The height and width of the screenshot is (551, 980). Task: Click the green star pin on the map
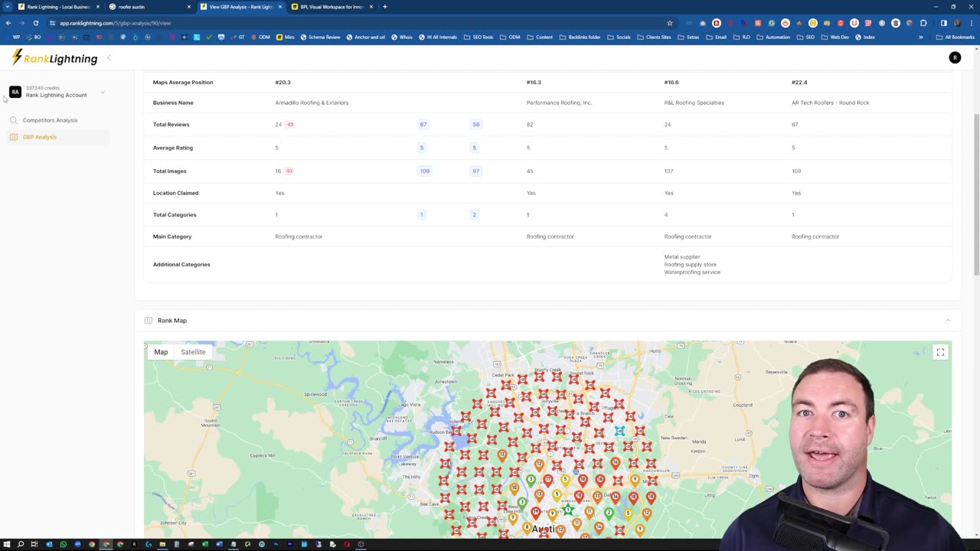tap(568, 510)
